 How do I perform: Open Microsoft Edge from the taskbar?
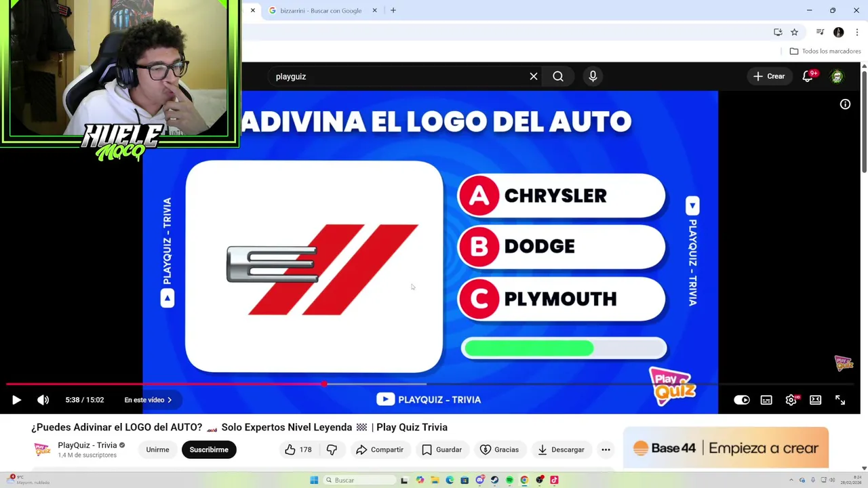pyautogui.click(x=450, y=480)
